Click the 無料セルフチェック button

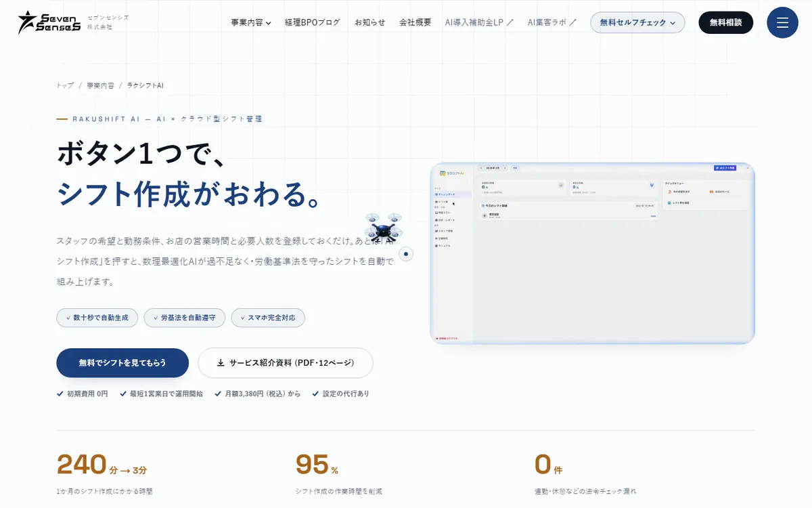[637, 22]
